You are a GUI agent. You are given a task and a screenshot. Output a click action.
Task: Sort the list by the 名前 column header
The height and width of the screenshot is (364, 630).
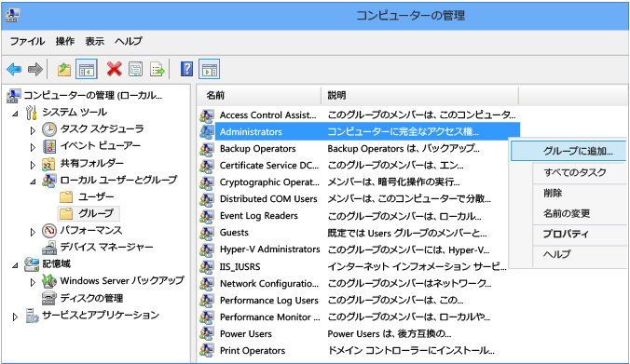(259, 95)
